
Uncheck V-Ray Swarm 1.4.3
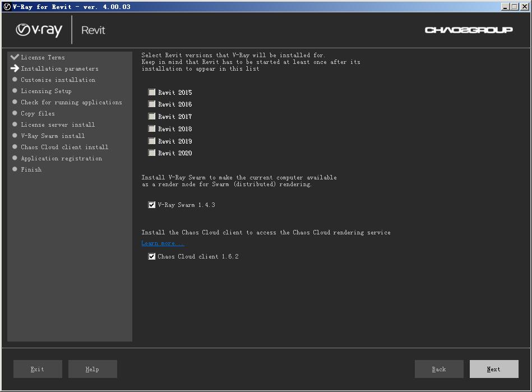(152, 205)
